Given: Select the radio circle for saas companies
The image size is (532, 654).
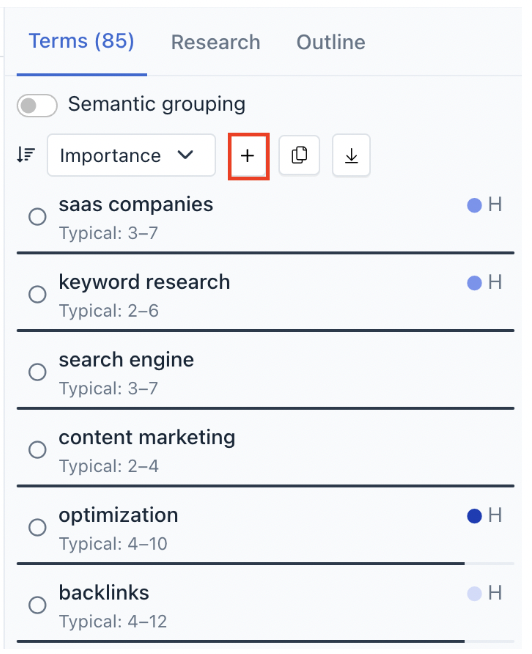Looking at the screenshot, I should point(38,217).
